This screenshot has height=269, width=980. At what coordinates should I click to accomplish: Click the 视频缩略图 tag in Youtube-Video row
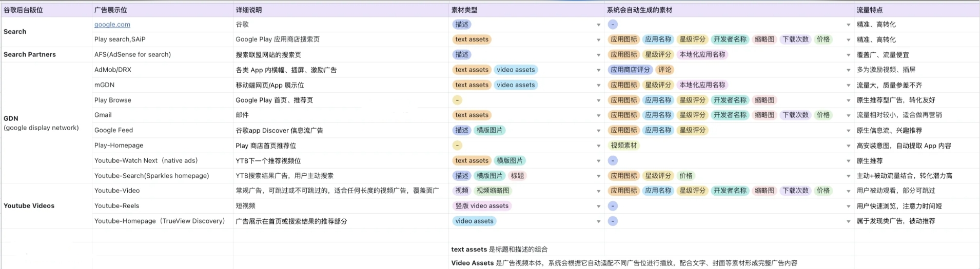[493, 191]
